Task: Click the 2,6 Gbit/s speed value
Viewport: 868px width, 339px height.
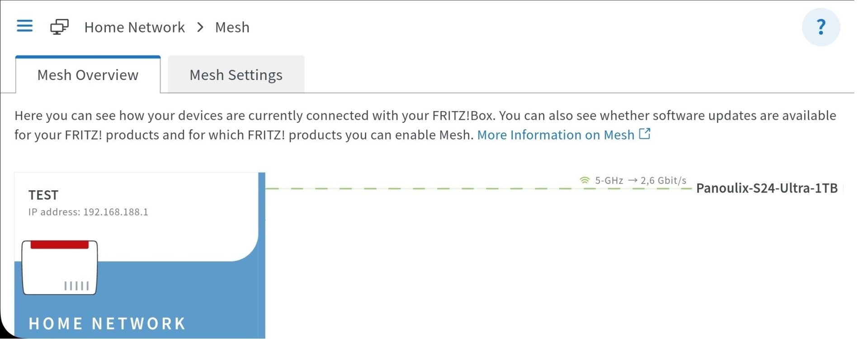Action: point(663,181)
